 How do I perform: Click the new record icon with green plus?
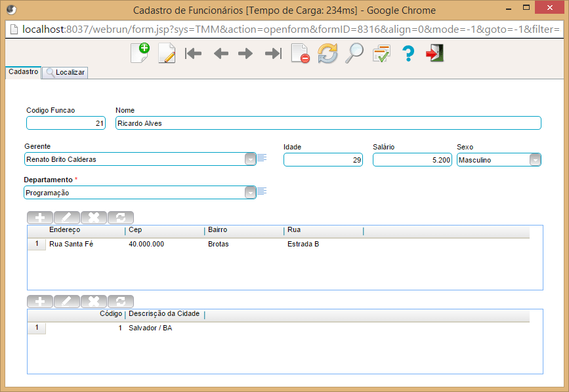(139, 53)
